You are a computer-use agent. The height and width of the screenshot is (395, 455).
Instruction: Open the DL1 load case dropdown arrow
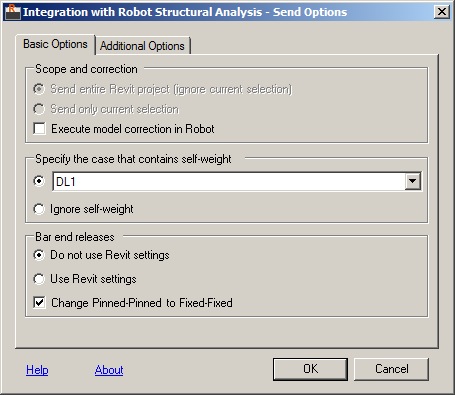click(x=413, y=181)
